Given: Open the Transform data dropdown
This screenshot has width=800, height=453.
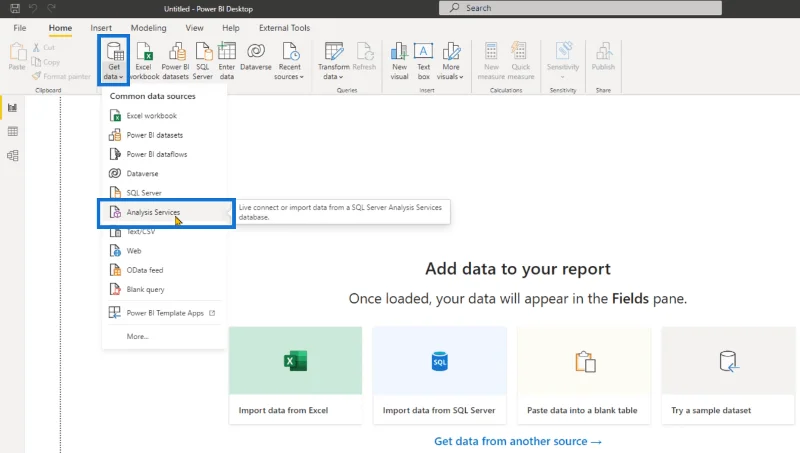Looking at the screenshot, I should tap(334, 61).
